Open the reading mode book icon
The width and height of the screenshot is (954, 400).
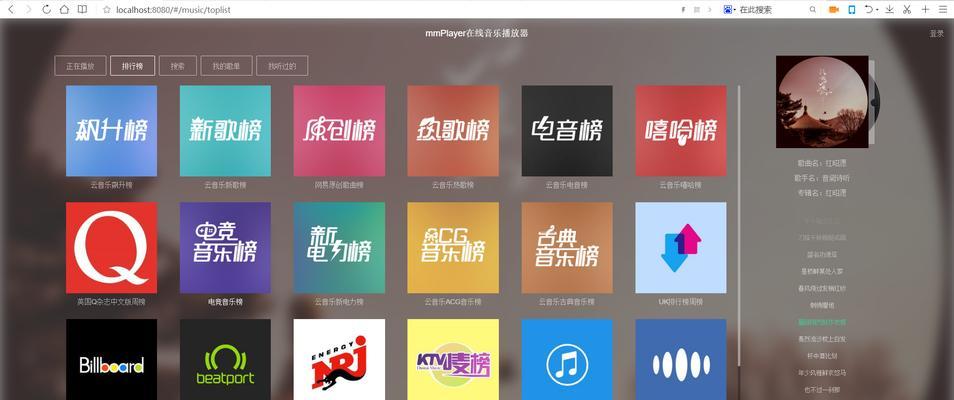[x=82, y=9]
